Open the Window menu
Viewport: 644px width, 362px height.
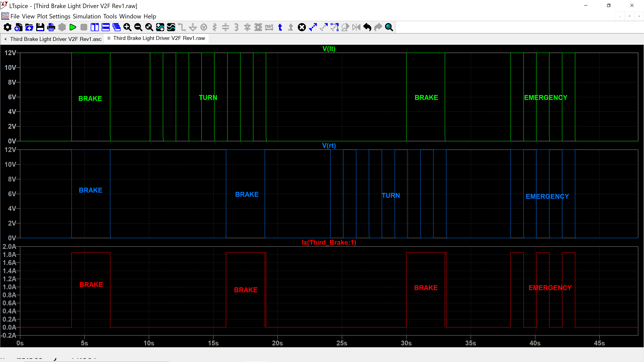click(130, 16)
